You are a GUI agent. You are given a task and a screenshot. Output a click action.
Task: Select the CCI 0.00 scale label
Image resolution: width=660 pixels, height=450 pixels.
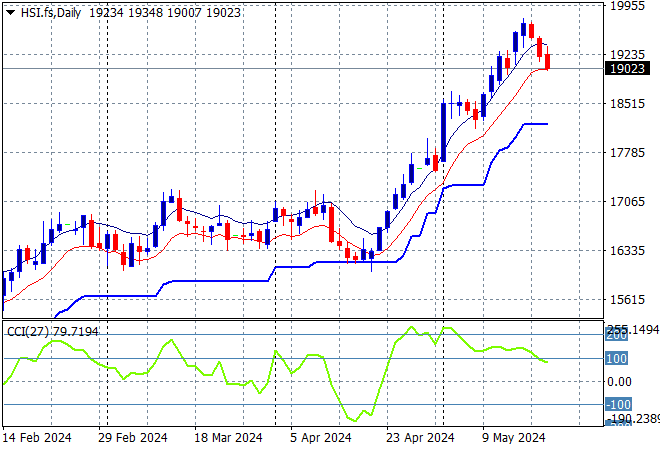coord(620,382)
